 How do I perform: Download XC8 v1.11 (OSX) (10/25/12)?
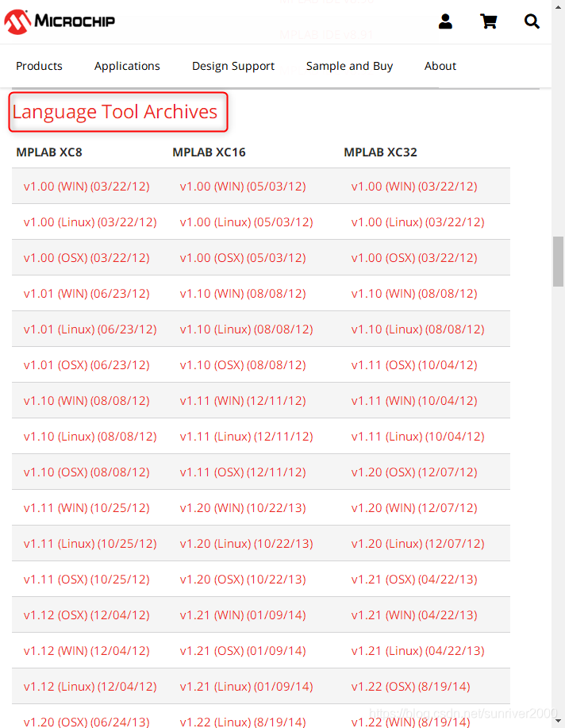click(x=86, y=580)
